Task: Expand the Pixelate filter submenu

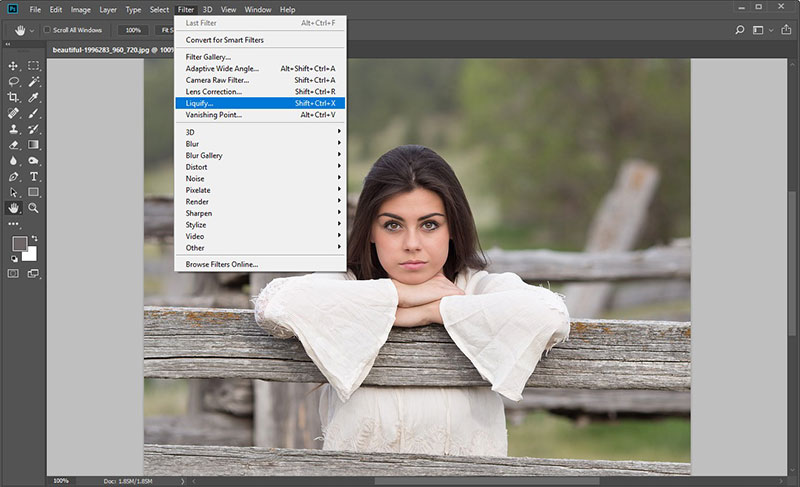Action: click(260, 190)
